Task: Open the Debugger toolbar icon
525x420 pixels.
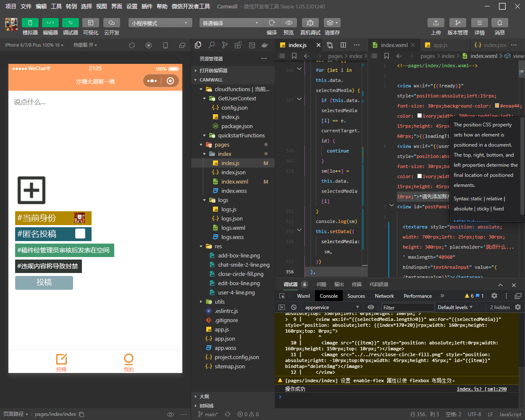Action: pos(70,23)
